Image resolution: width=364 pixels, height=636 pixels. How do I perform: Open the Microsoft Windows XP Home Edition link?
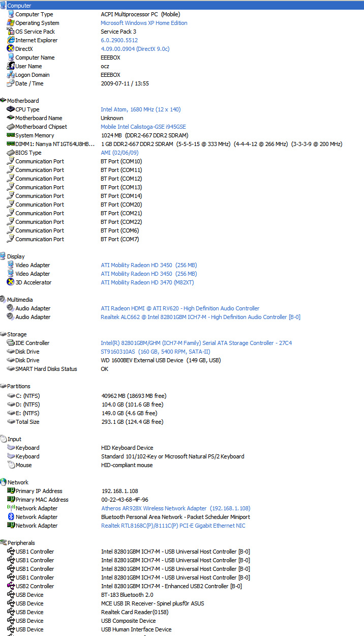click(x=144, y=23)
